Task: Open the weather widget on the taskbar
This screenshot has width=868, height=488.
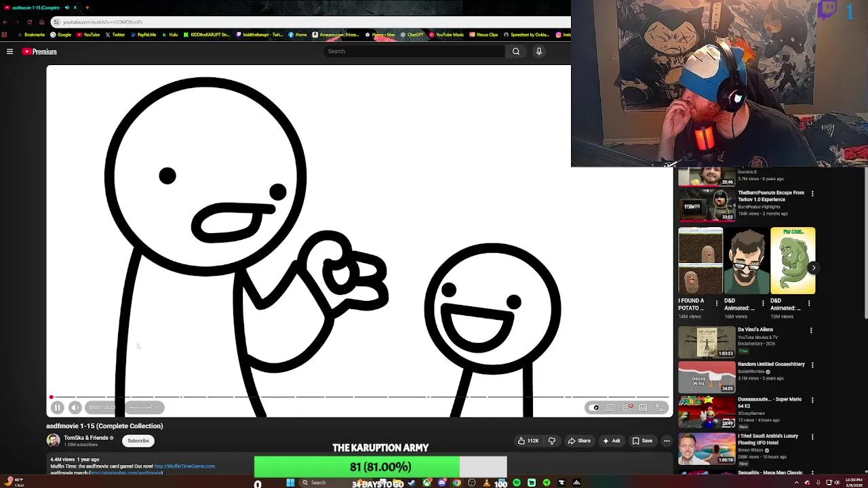Action: (14, 482)
